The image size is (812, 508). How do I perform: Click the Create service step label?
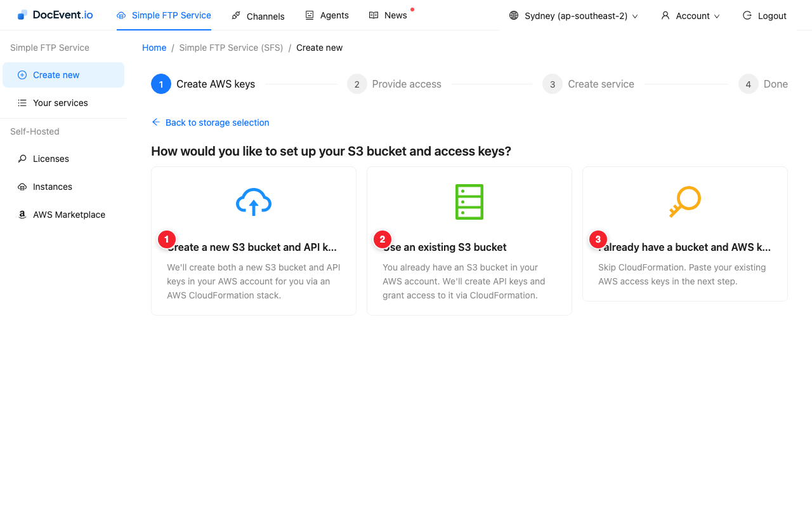point(601,84)
